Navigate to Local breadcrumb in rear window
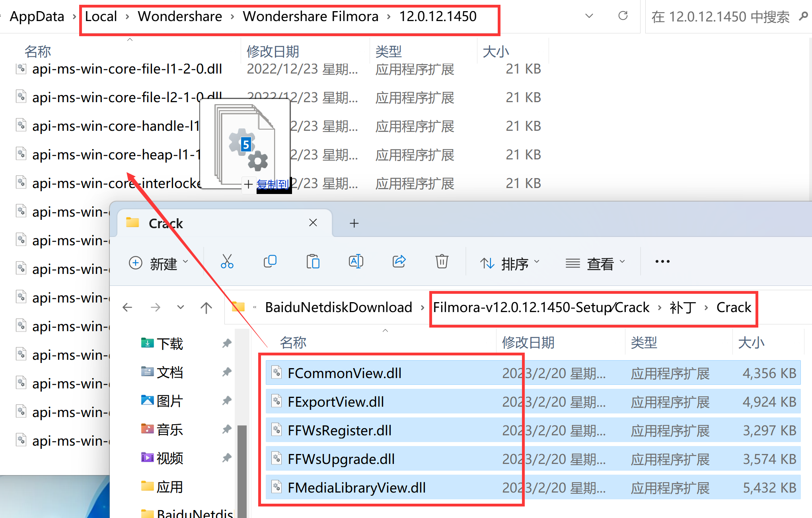The image size is (812, 518). point(101,17)
